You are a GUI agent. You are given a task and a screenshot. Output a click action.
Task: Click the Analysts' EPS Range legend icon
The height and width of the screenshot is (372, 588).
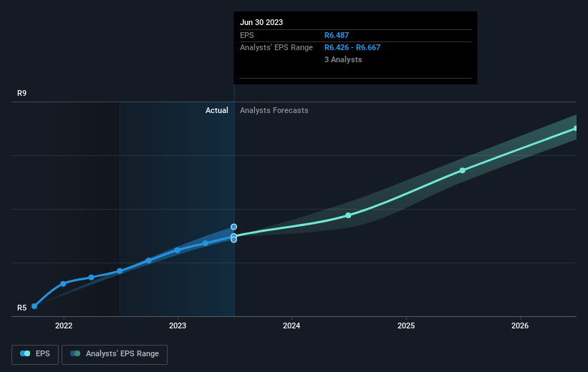(75, 353)
